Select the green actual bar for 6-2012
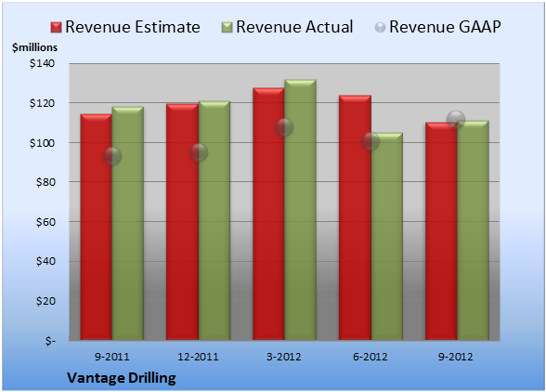 [x=386, y=236]
